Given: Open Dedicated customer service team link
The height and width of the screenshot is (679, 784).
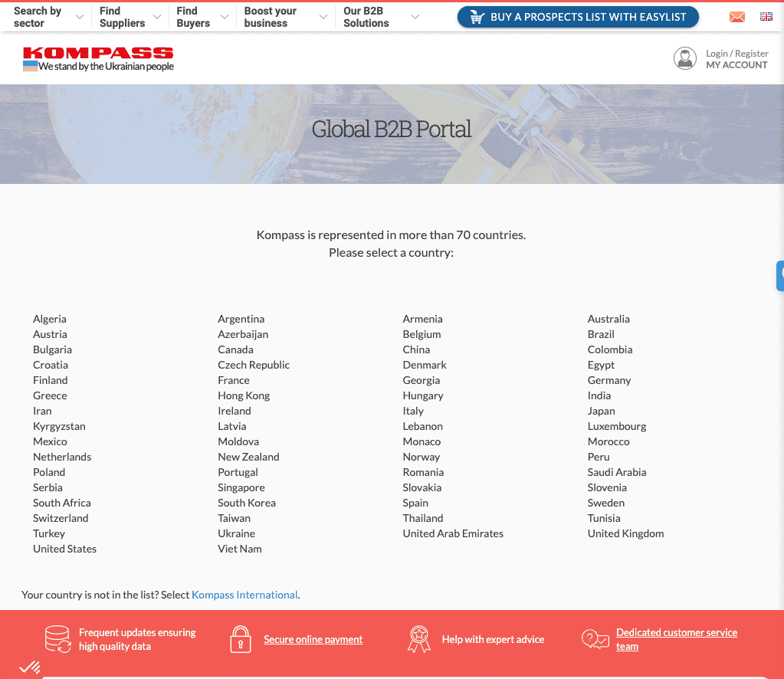Looking at the screenshot, I should click(677, 639).
